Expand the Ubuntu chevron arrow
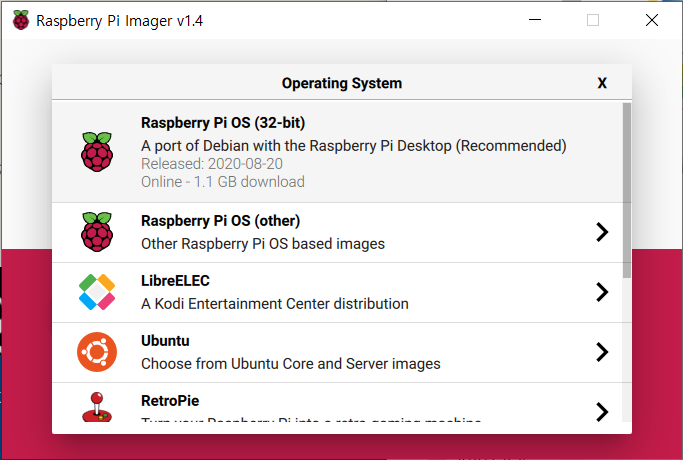The height and width of the screenshot is (460, 683). [602, 352]
